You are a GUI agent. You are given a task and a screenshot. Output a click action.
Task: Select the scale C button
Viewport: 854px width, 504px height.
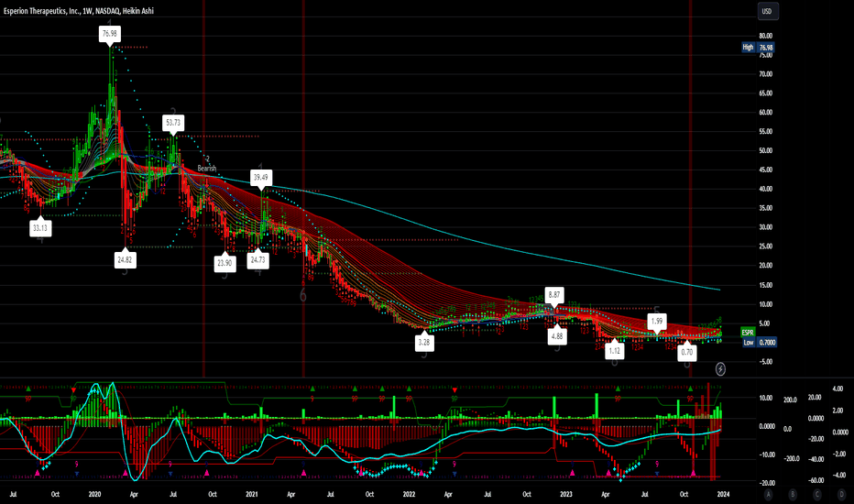coord(817,495)
